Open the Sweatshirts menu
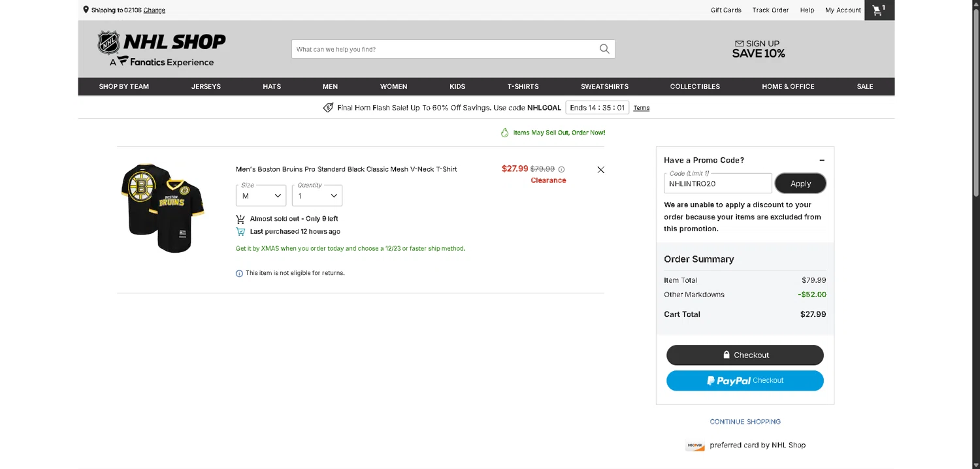This screenshot has height=469, width=980. pos(604,86)
